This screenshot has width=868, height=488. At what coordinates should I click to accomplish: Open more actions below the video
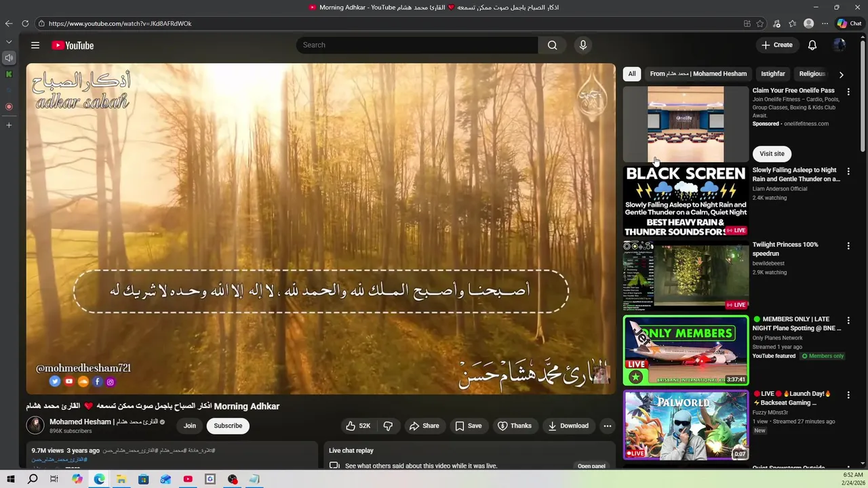(608, 426)
